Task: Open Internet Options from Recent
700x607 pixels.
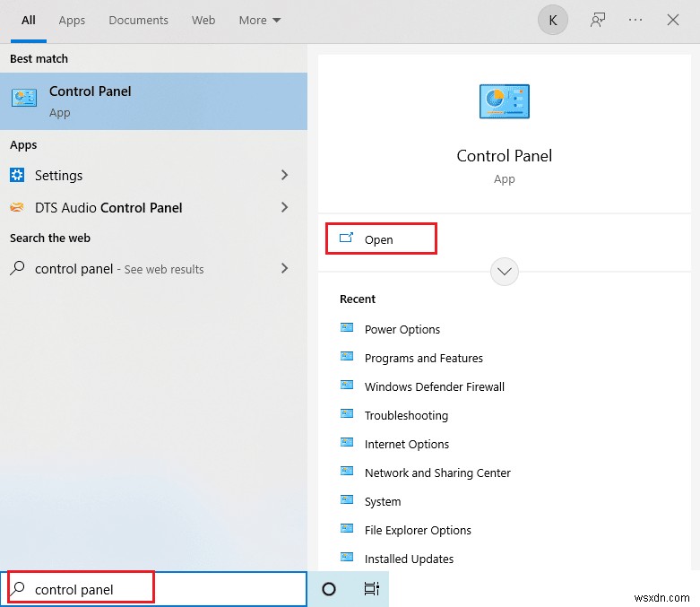Action: pos(407,444)
